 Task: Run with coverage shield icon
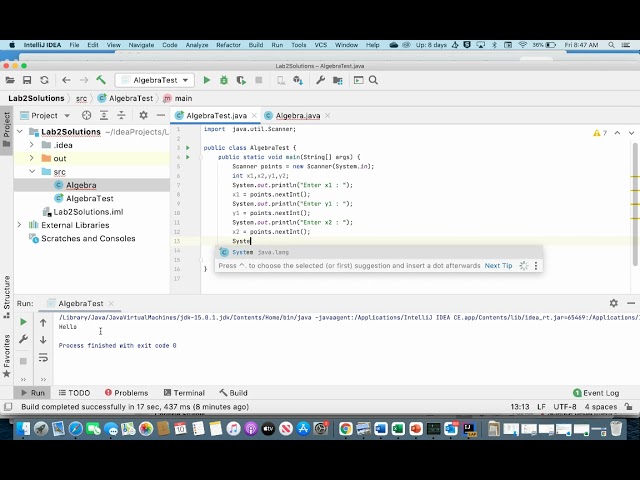(x=241, y=80)
